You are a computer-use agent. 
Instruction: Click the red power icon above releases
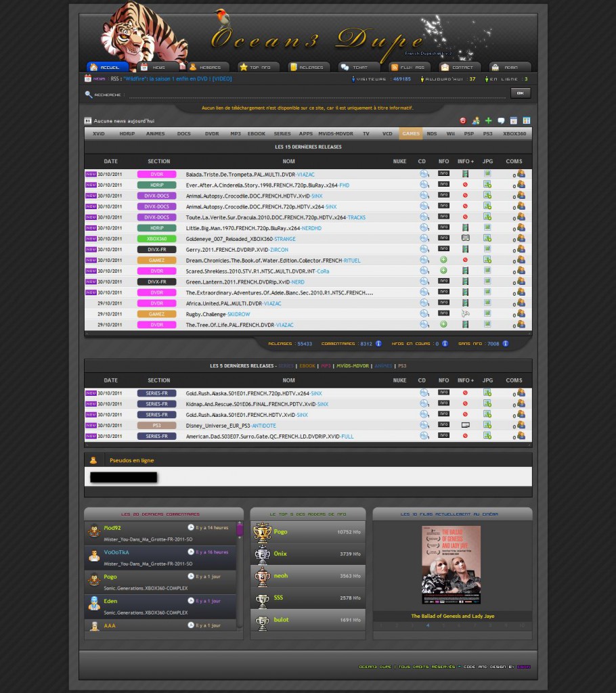(x=462, y=120)
